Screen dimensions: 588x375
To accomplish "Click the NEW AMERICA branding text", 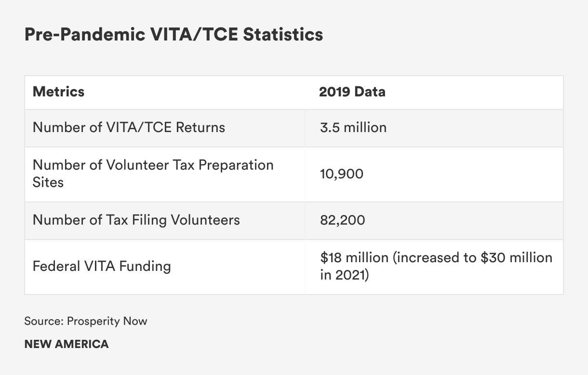I will pyautogui.click(x=66, y=344).
